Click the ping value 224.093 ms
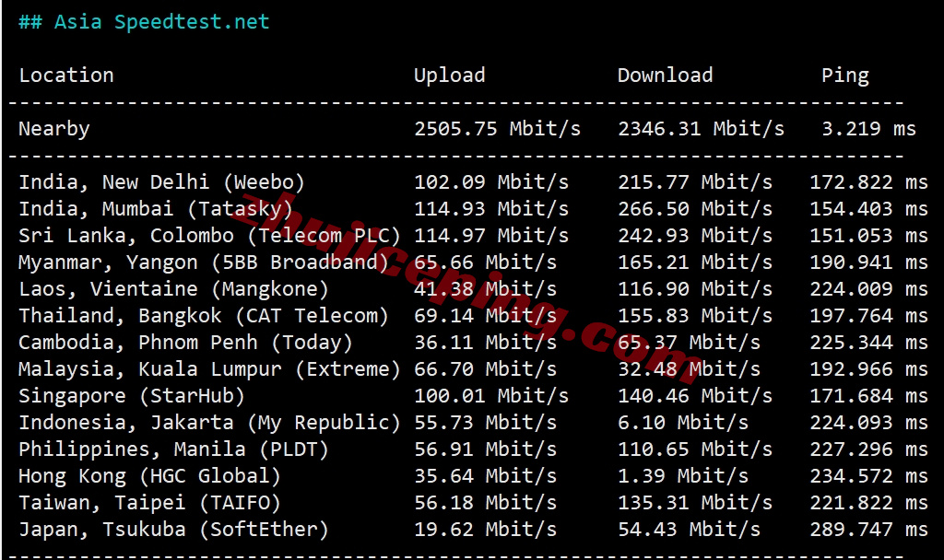The width and height of the screenshot is (944, 560). point(868,422)
